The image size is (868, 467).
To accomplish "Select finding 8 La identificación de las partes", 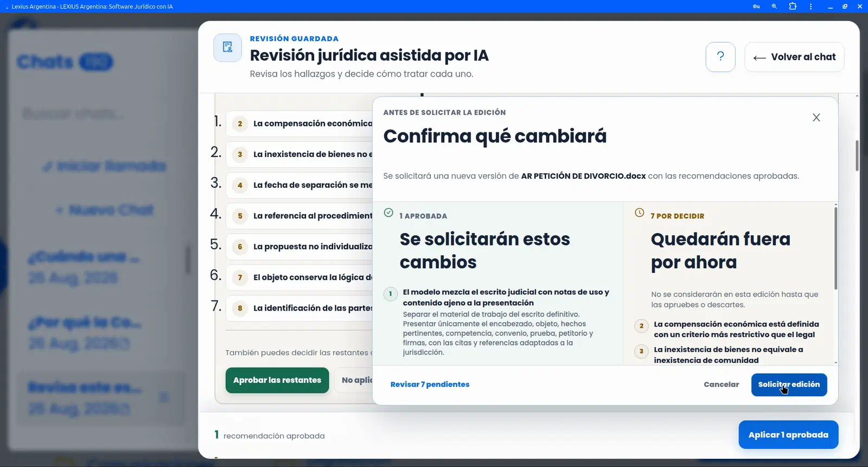I will [x=299, y=308].
